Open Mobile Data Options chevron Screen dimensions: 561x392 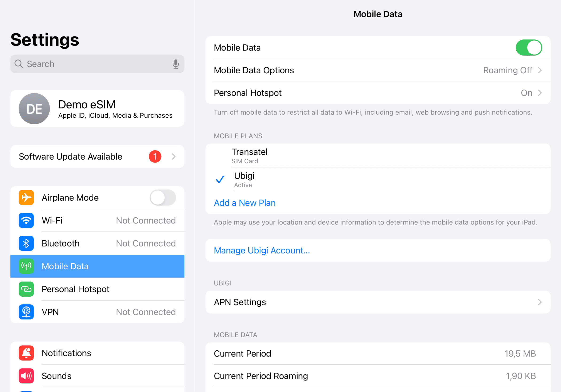540,70
